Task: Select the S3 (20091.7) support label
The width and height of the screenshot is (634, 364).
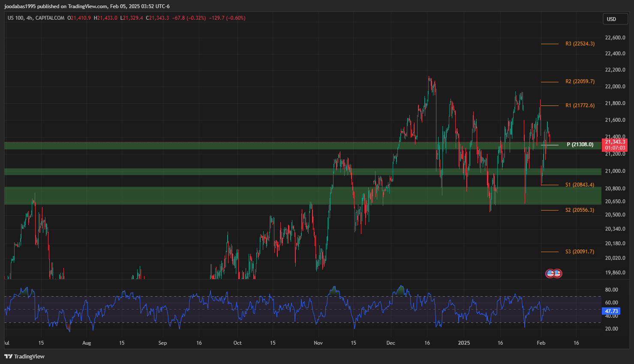Action: (x=580, y=252)
